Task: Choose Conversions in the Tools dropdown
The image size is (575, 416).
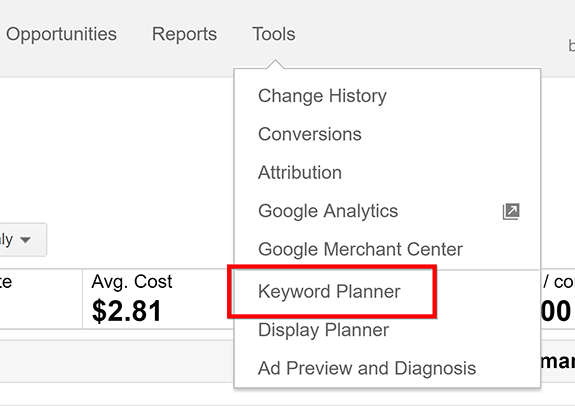Action: 310,134
